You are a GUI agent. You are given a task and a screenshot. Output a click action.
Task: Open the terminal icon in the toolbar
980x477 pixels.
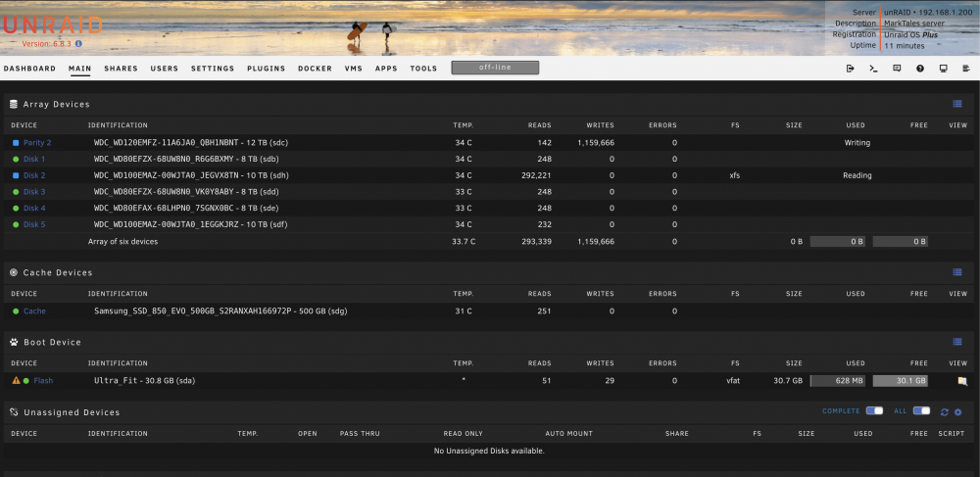point(874,69)
